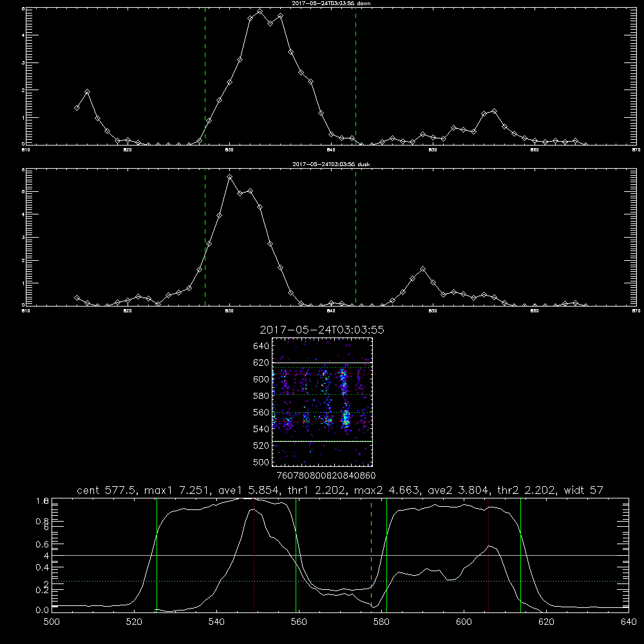644x644 pixels.
Task: Click the highest diamond point in dawn plot
Action: coord(260,12)
